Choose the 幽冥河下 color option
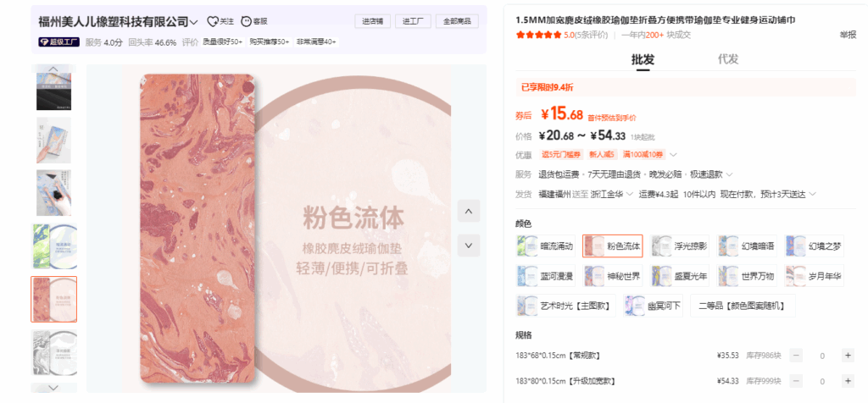Image resolution: width=868 pixels, height=403 pixels. tap(654, 306)
